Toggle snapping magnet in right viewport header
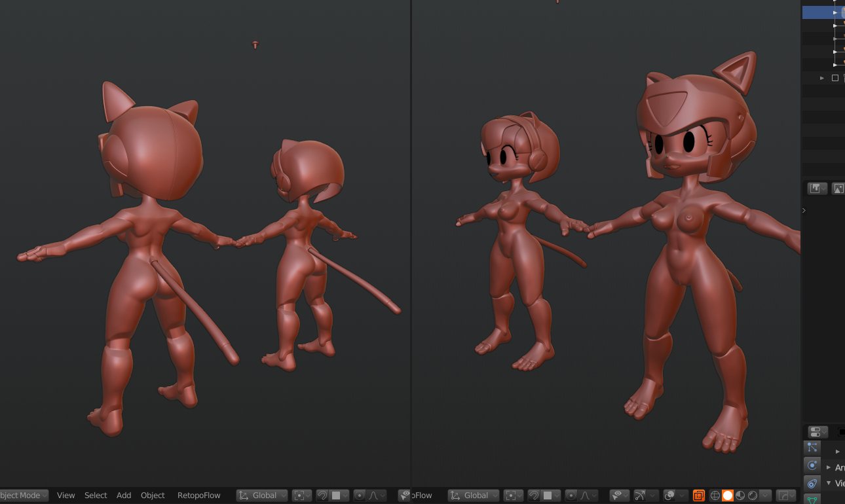The width and height of the screenshot is (845, 504). tap(534, 495)
